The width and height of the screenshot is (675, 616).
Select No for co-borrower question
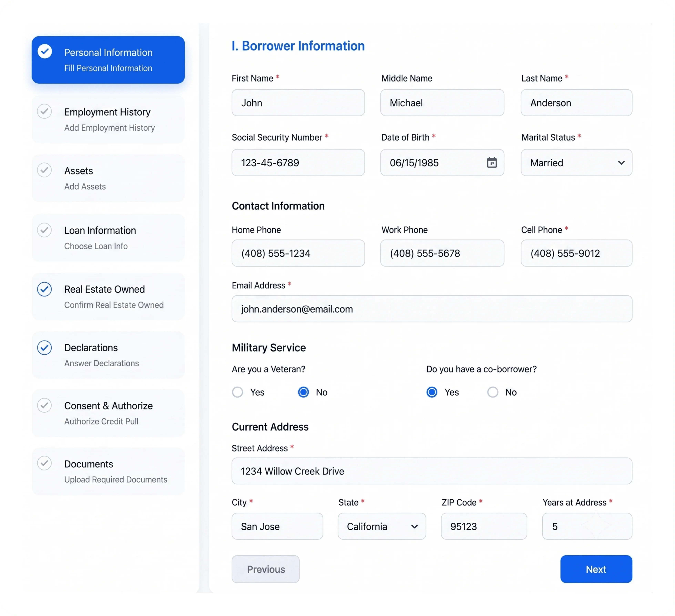pos(493,392)
